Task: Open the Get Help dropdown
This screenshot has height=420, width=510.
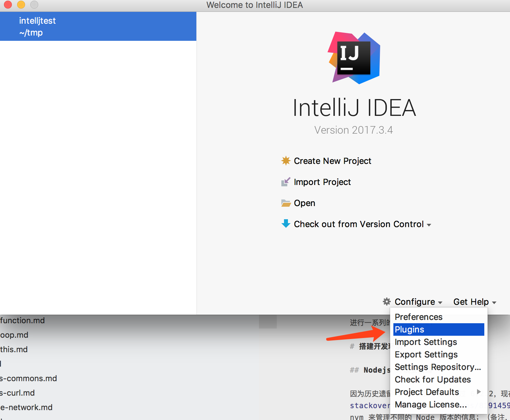Action: point(471,302)
